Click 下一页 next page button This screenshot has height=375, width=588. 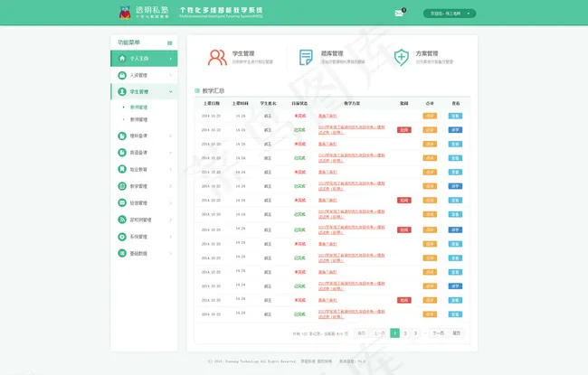438,333
